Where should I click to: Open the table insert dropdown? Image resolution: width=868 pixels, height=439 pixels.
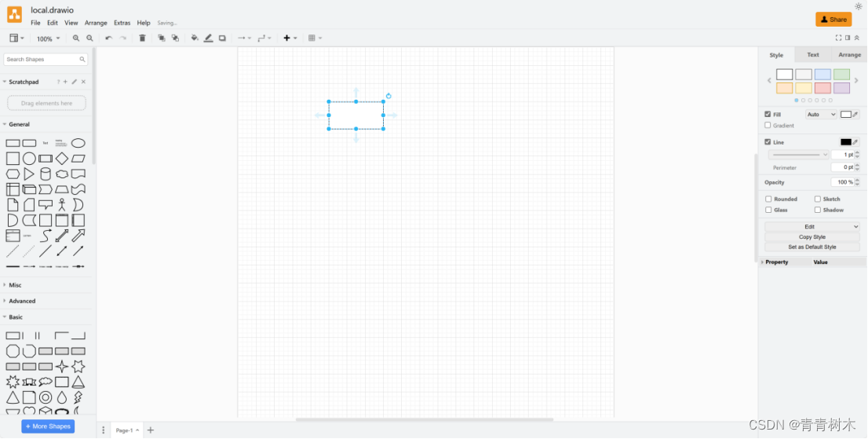click(315, 38)
